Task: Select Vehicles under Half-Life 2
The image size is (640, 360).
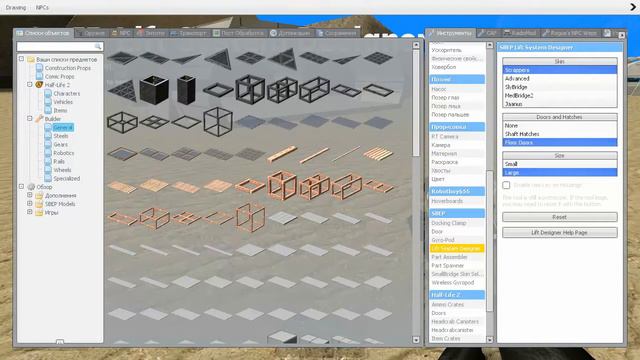Action: [63, 102]
